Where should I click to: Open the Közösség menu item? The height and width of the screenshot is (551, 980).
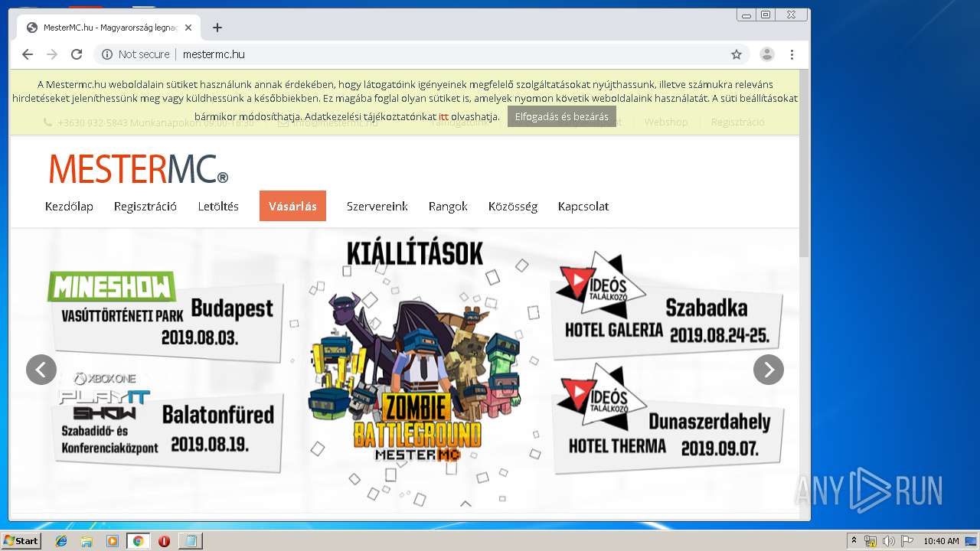pyautogui.click(x=513, y=207)
